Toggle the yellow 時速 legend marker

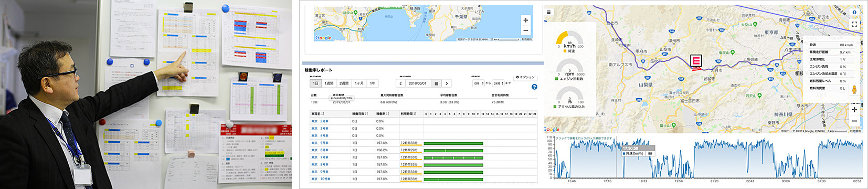pos(565,51)
